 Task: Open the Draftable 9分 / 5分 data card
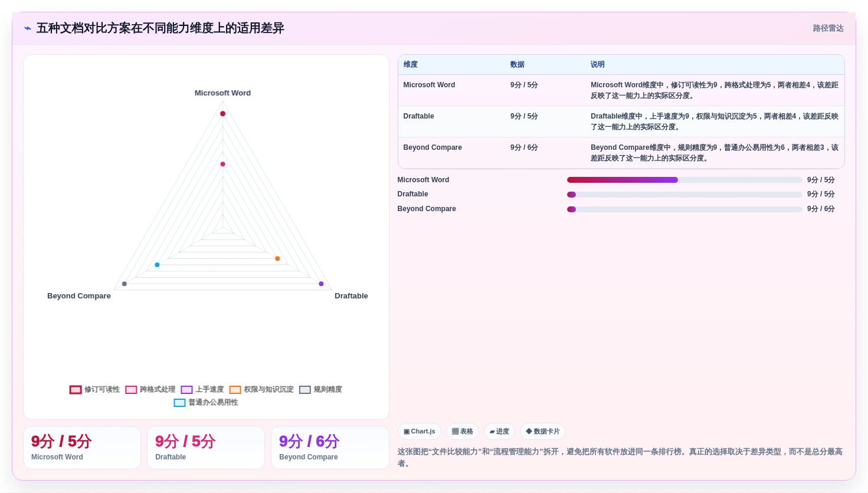click(x=206, y=448)
